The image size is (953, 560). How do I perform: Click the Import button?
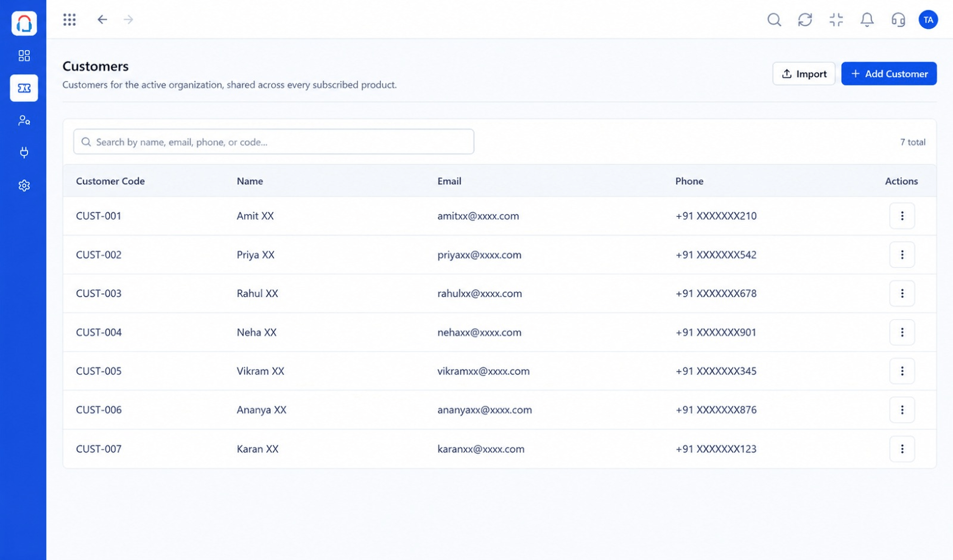803,74
